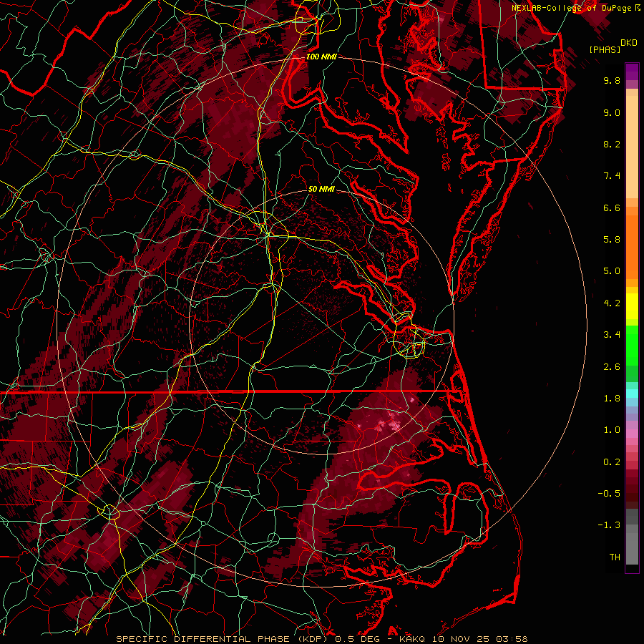Click the 8.2 scale value label

point(612,144)
